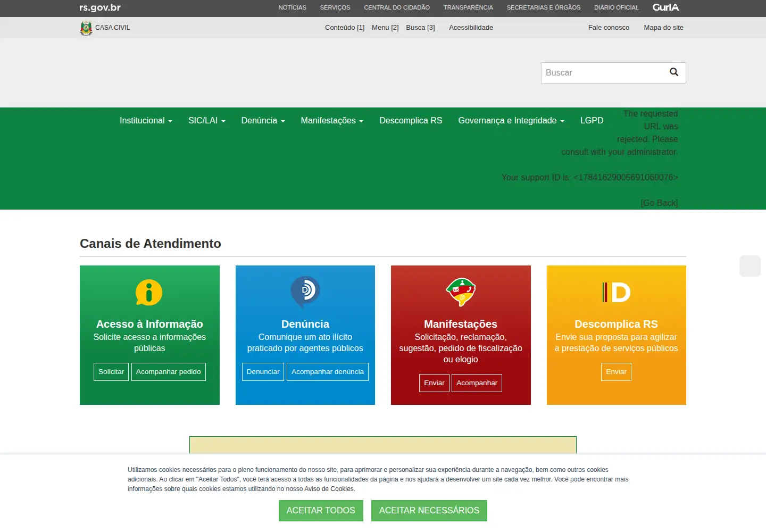
Task: Click the ACEITAR NECESSÁRIOS cookies button
Action: tap(429, 511)
